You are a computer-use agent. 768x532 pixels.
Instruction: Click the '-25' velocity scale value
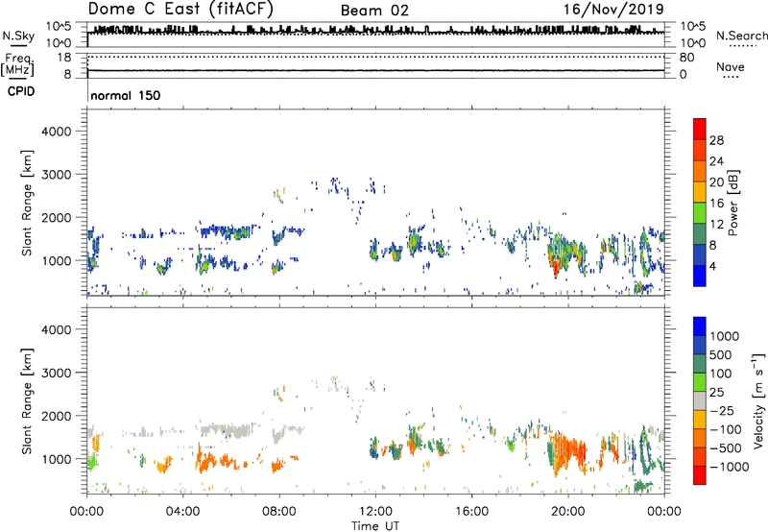pos(722,411)
